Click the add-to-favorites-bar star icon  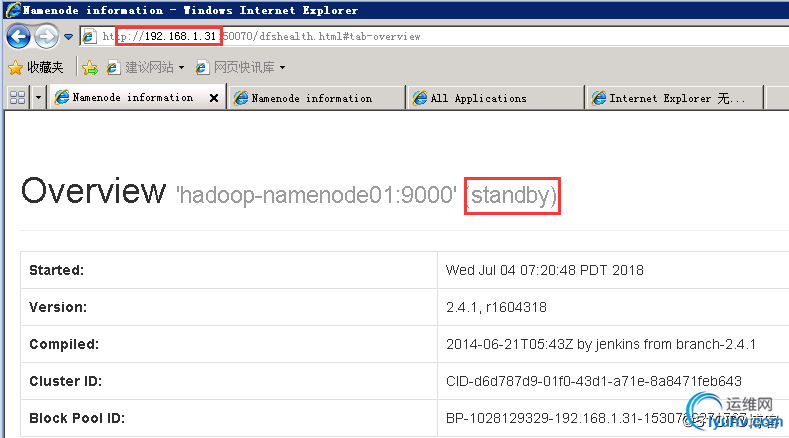pyautogui.click(x=90, y=67)
